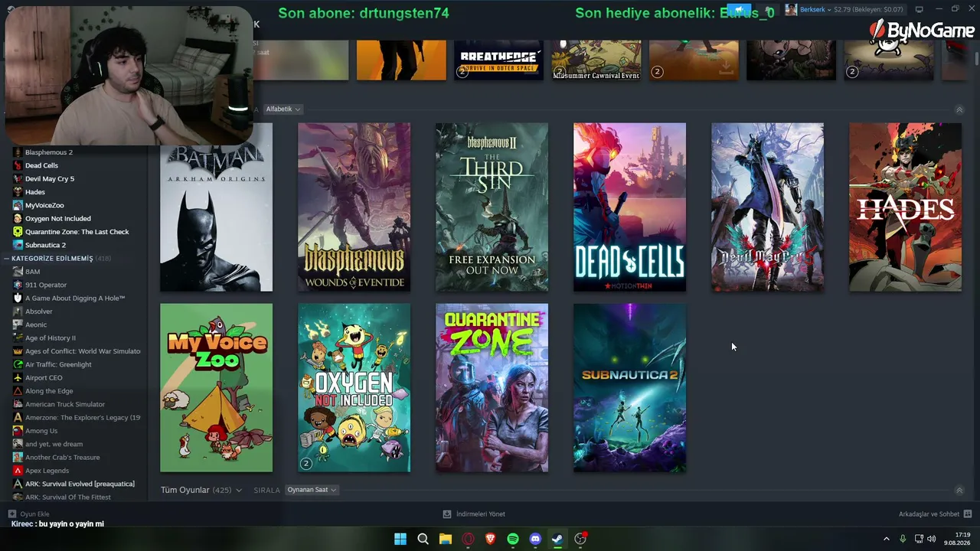
Task: Select American Truck Simulator in sidebar
Action: coord(65,404)
